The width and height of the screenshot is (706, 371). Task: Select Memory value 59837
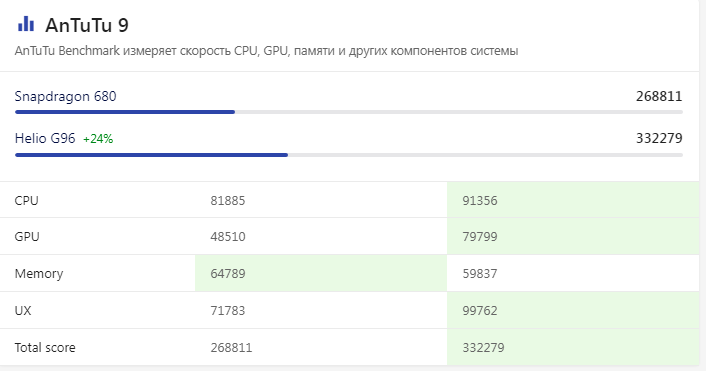tap(480, 274)
